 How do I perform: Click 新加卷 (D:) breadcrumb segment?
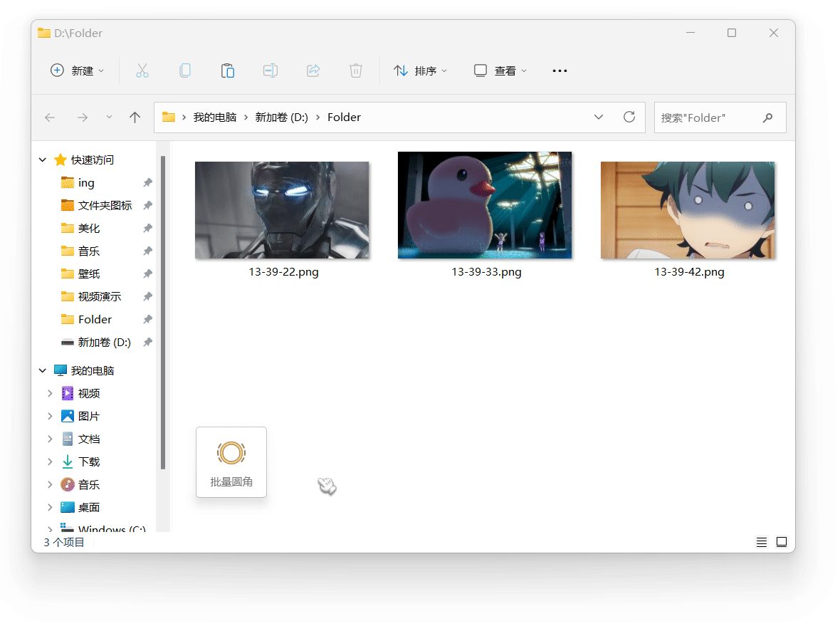(x=282, y=118)
